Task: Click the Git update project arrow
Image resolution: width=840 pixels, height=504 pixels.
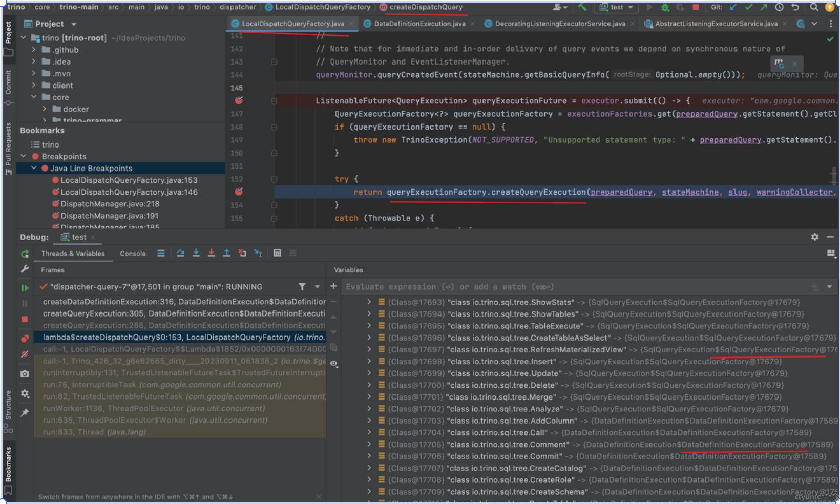Action: (x=733, y=7)
